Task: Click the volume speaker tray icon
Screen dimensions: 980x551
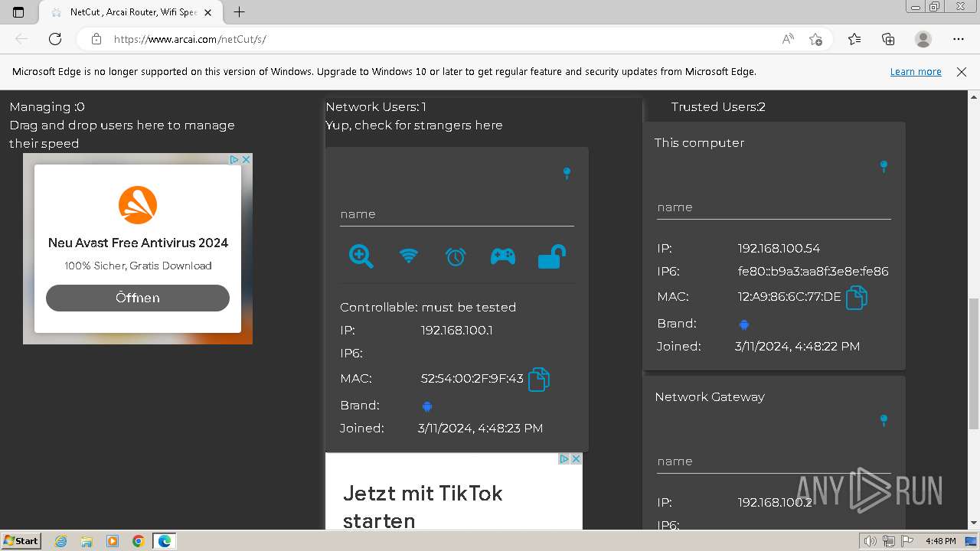Action: (871, 541)
